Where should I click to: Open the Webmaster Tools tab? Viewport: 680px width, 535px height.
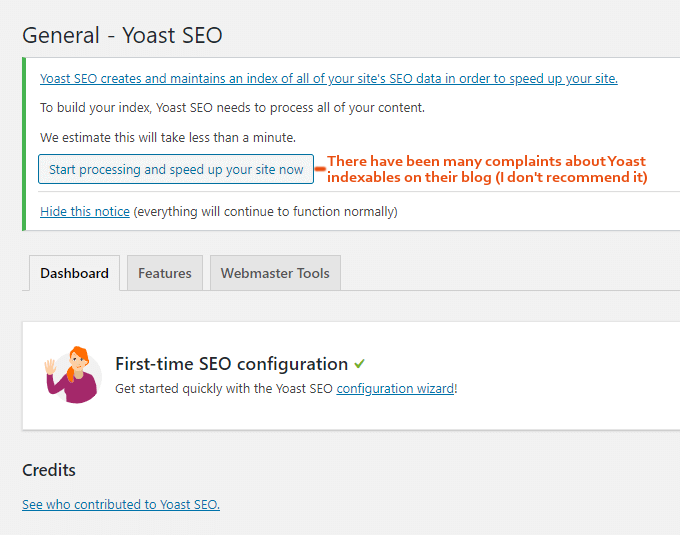click(275, 273)
